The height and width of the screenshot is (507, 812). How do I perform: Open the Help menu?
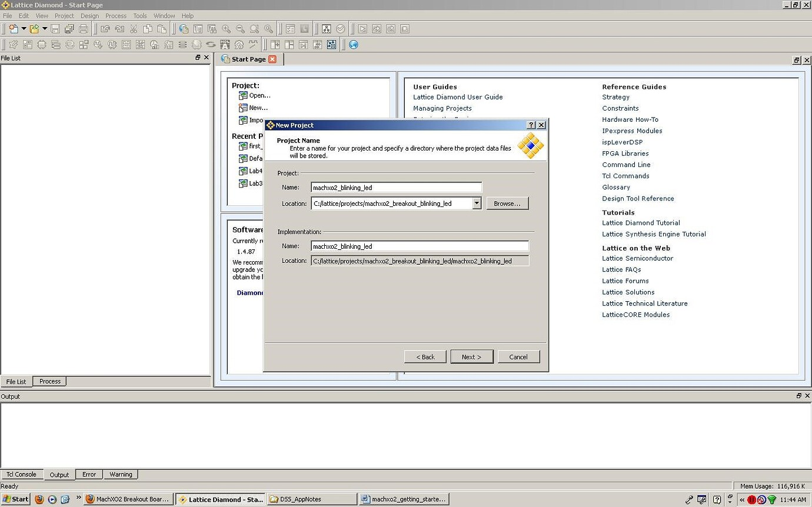[187, 16]
